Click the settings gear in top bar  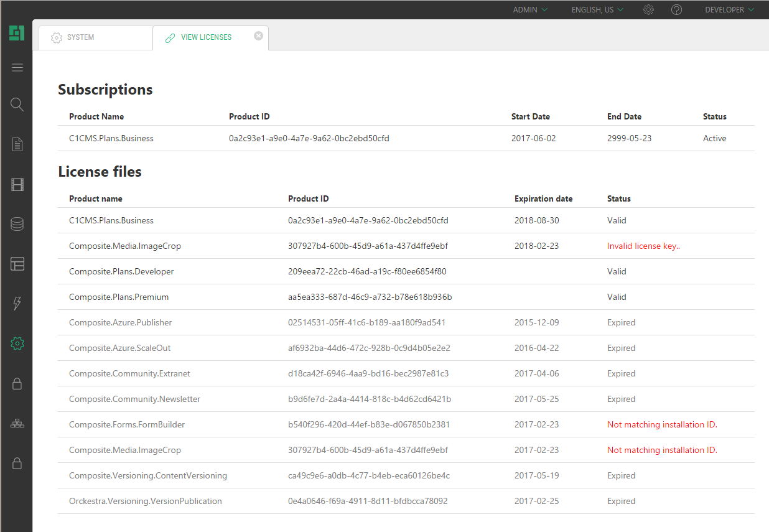click(648, 10)
